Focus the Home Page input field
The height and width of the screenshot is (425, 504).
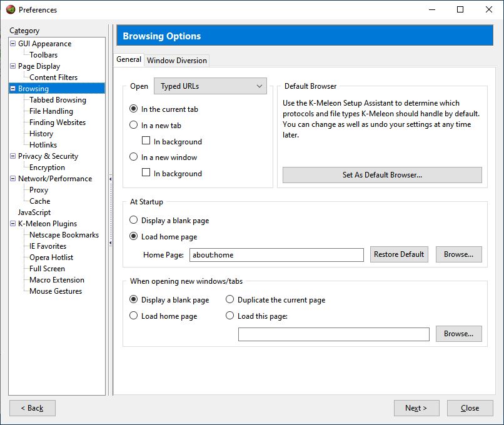coord(277,255)
